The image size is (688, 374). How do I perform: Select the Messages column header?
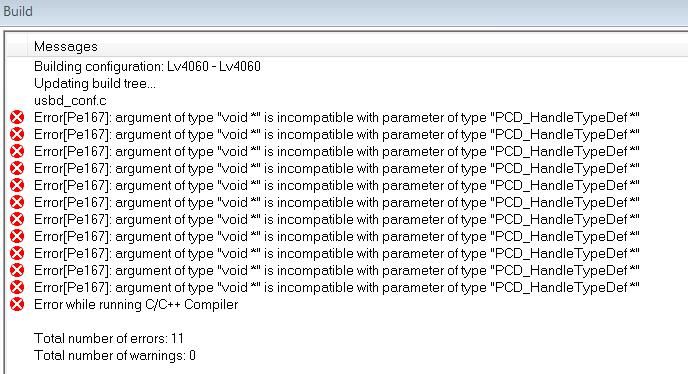[66, 47]
